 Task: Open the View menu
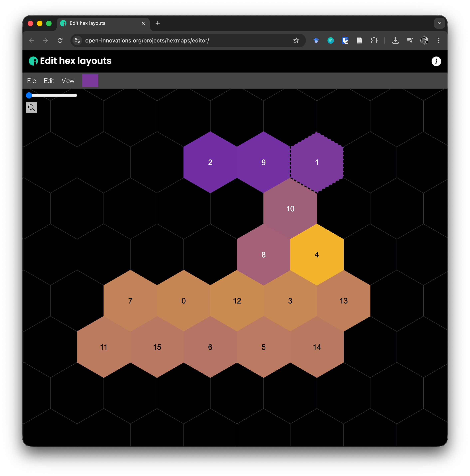click(x=68, y=81)
